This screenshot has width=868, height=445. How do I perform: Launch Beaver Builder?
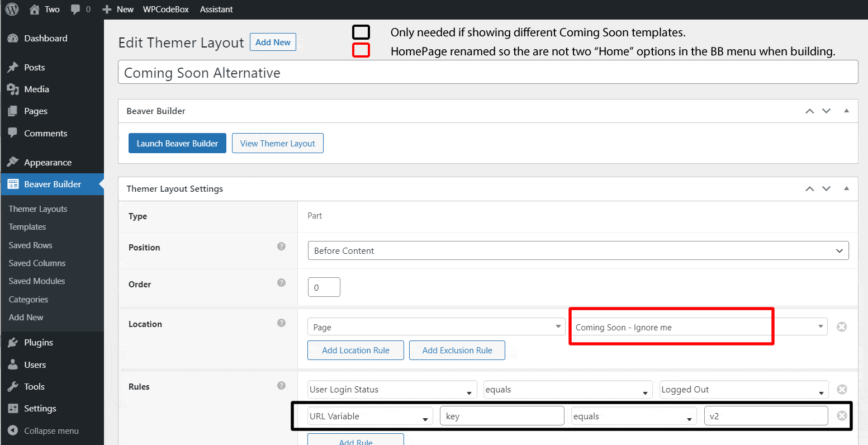[177, 143]
